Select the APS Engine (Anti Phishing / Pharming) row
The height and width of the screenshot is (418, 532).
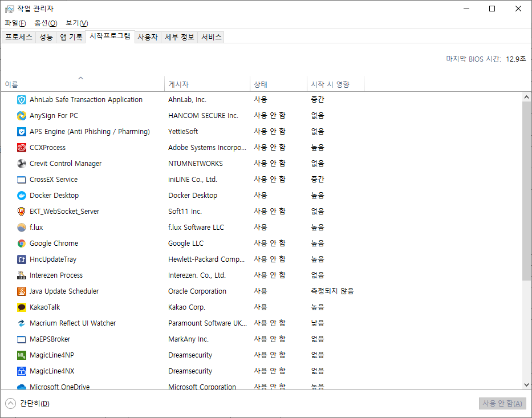[x=261, y=132]
